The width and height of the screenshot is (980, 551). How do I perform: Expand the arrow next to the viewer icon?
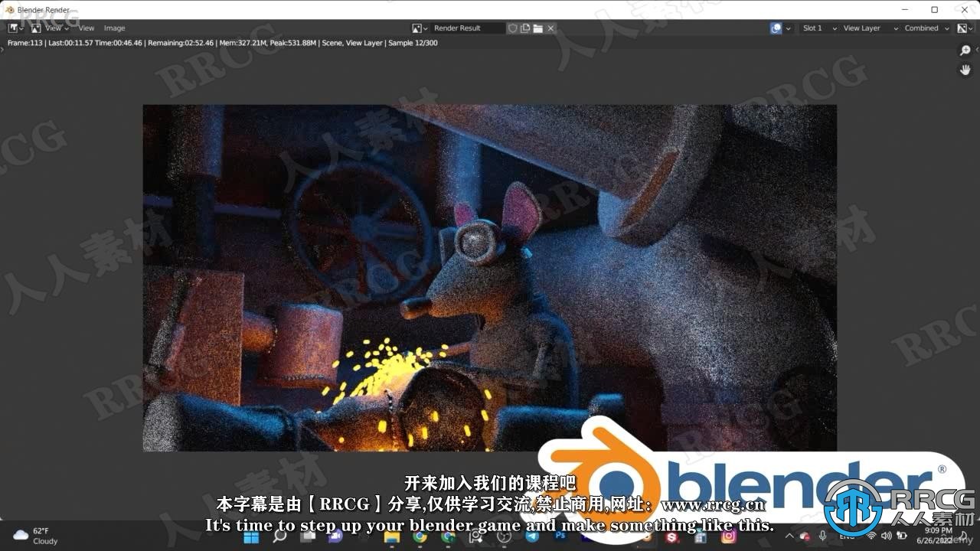[x=789, y=28]
